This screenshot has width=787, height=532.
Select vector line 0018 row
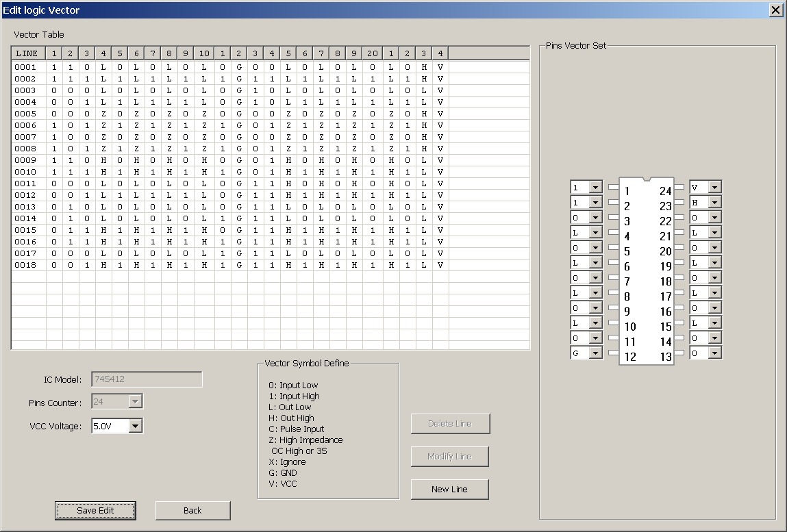click(x=26, y=265)
